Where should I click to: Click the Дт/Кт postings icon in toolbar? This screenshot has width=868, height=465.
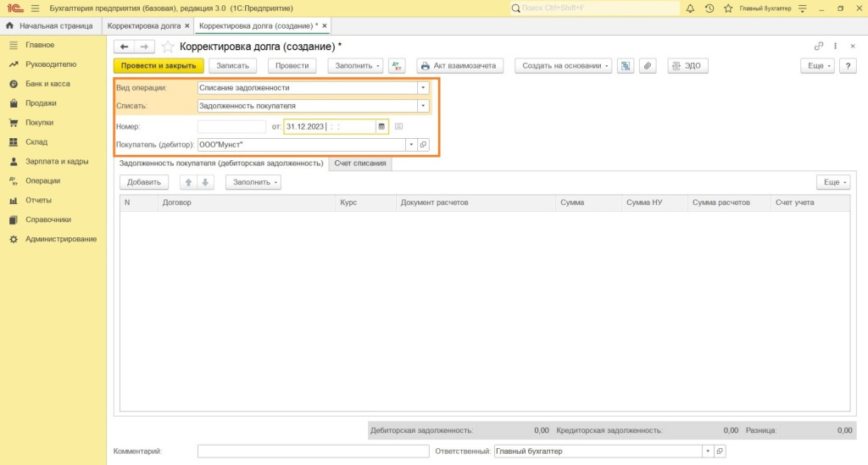(x=398, y=66)
